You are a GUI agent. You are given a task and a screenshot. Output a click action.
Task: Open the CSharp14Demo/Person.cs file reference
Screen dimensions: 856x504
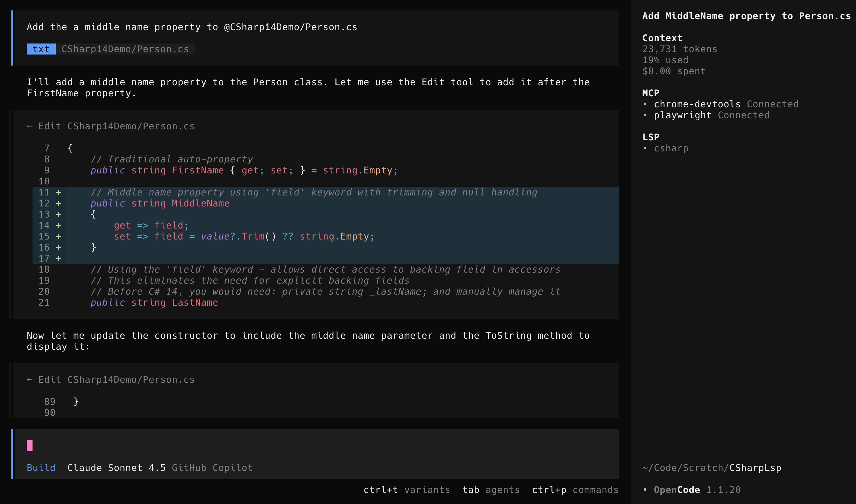125,49
